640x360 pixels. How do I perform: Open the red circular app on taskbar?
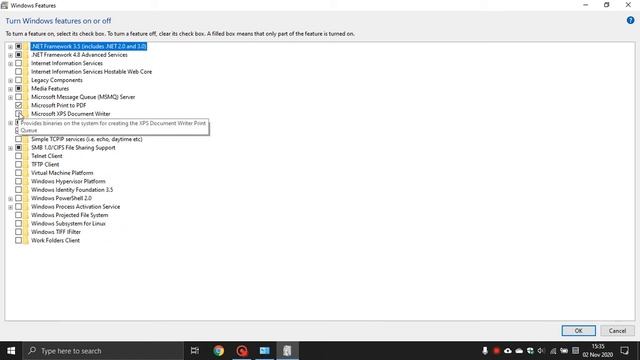click(x=242, y=351)
